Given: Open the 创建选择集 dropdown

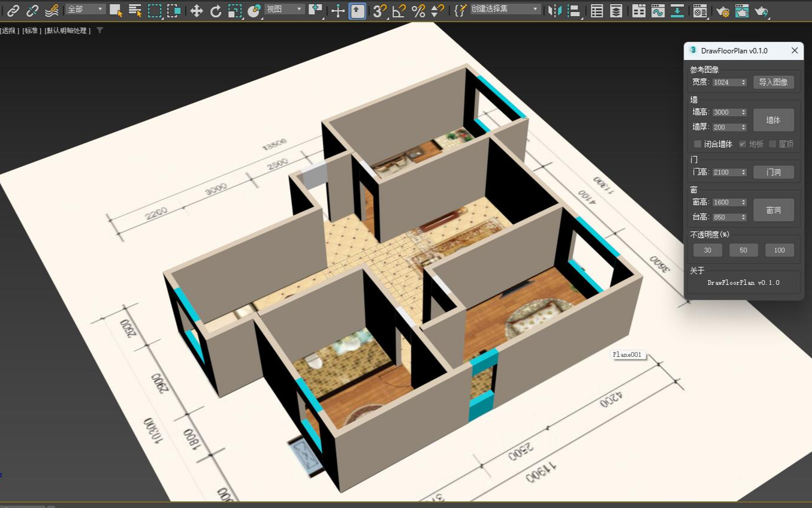Looking at the screenshot, I should tap(505, 10).
